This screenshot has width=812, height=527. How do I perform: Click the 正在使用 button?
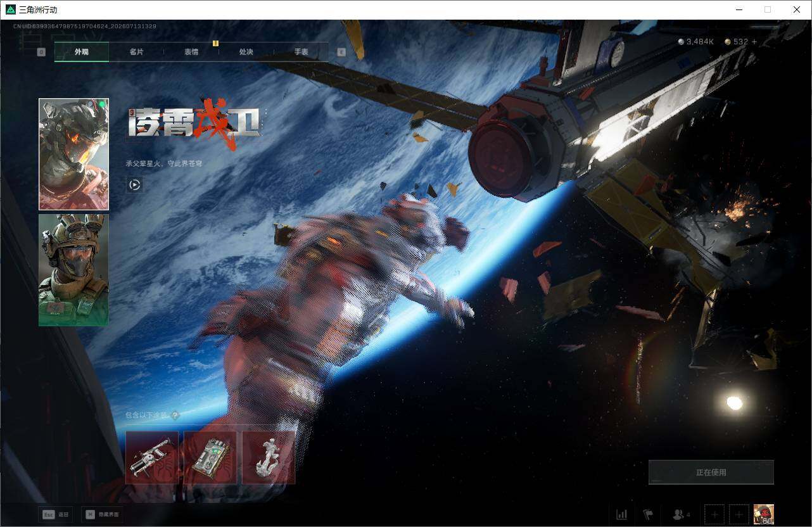(x=711, y=472)
